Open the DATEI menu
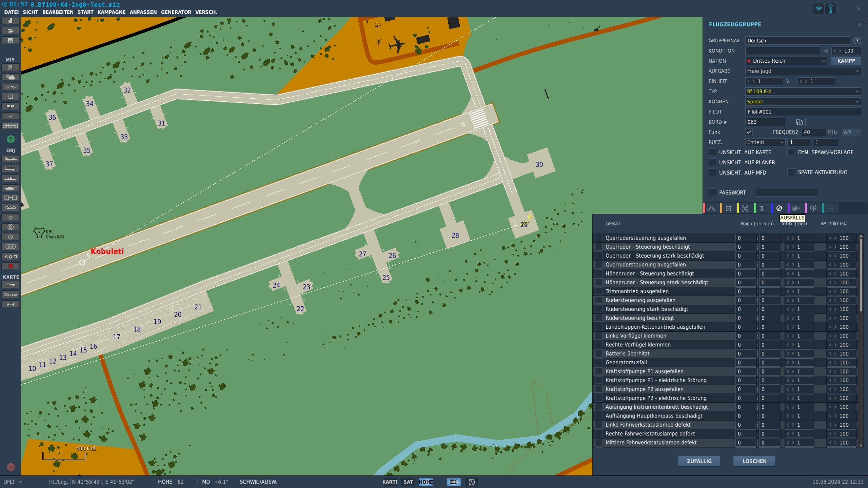This screenshot has width=868, height=488. click(11, 12)
